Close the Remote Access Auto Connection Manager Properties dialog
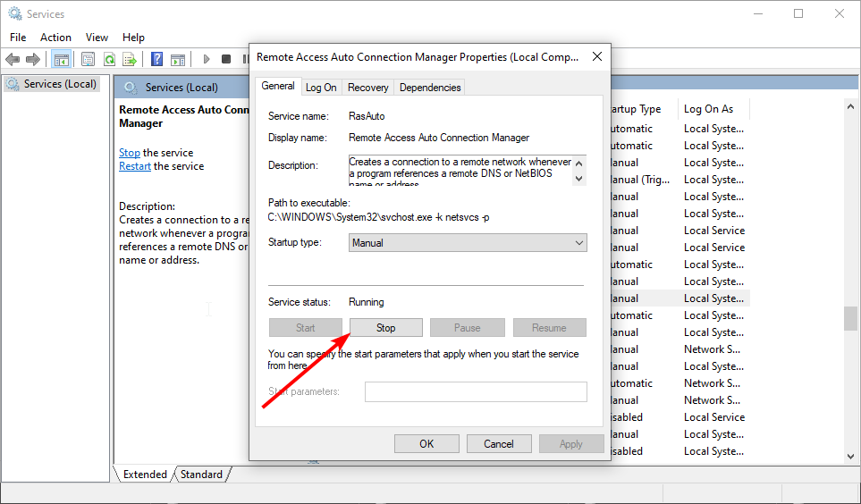 597,56
